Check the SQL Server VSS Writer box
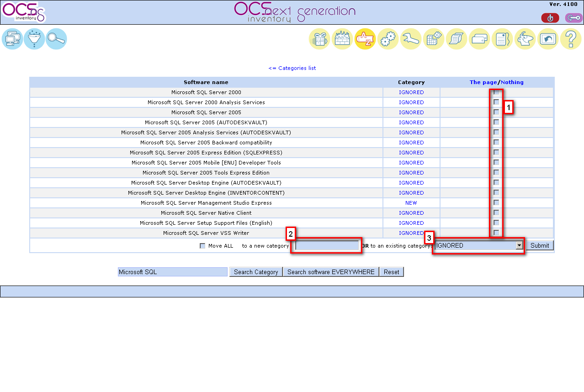Screen dimensions: 584x392 pos(496,233)
